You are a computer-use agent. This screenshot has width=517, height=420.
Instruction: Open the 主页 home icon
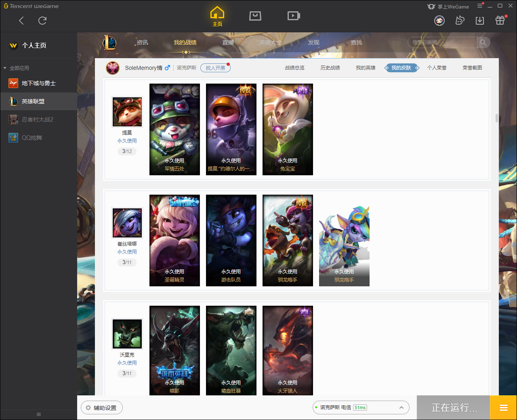click(x=217, y=17)
